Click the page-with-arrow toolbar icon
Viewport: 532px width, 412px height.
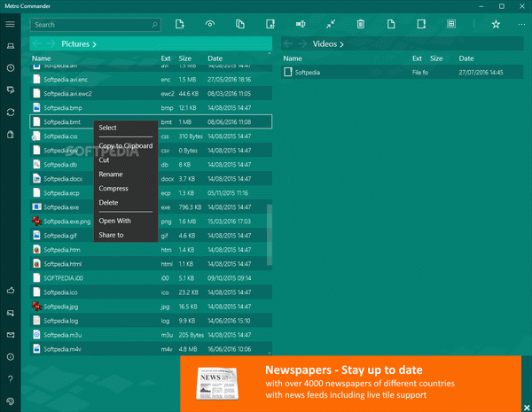coord(179,24)
